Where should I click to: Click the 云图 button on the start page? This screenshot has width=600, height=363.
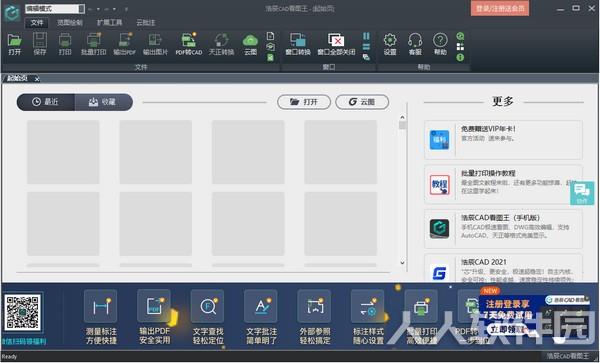tap(362, 102)
